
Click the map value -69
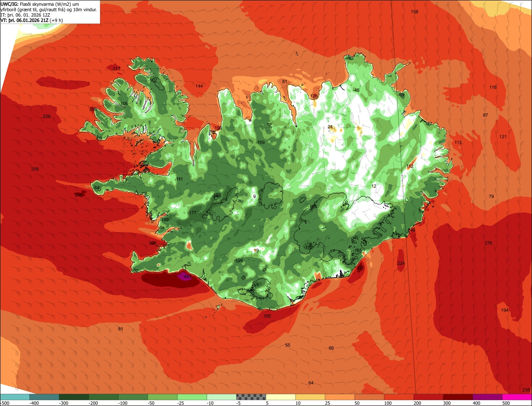pos(401,95)
